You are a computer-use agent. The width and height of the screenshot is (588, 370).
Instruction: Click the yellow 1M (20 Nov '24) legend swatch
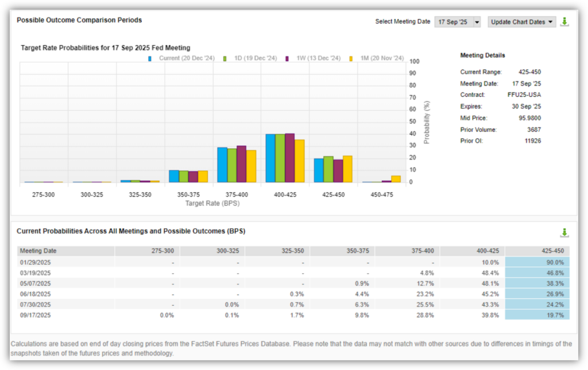click(x=351, y=59)
